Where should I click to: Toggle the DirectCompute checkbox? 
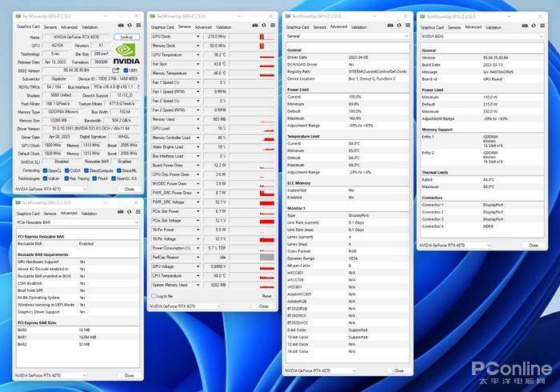click(86, 170)
